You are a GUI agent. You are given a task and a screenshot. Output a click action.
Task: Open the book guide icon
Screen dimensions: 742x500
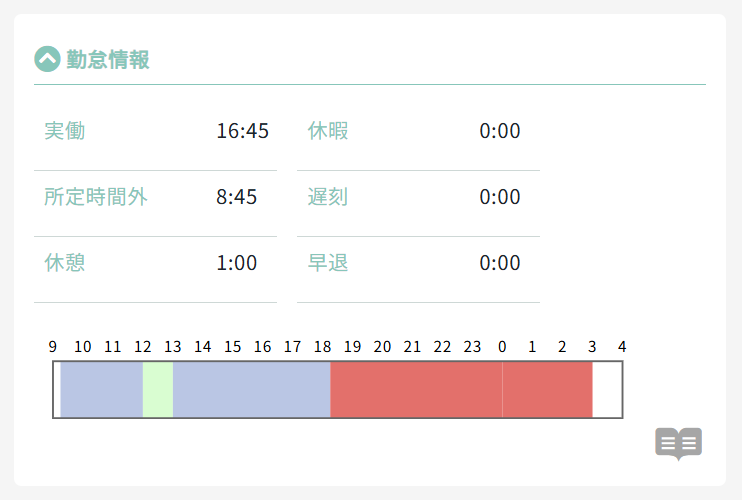(x=678, y=442)
